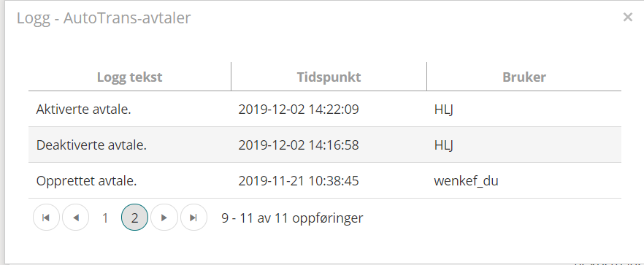Go to next page of log entries
This screenshot has width=644, height=265.
pos(164,218)
